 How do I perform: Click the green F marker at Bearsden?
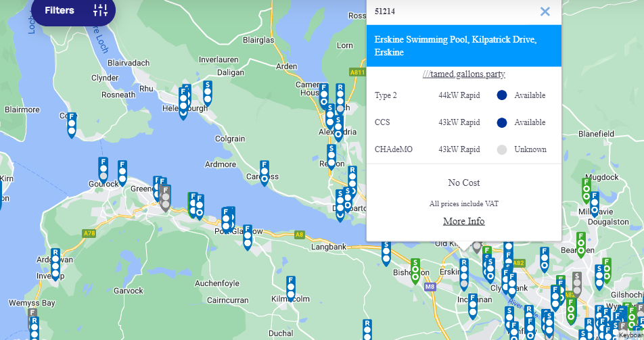[580, 245]
